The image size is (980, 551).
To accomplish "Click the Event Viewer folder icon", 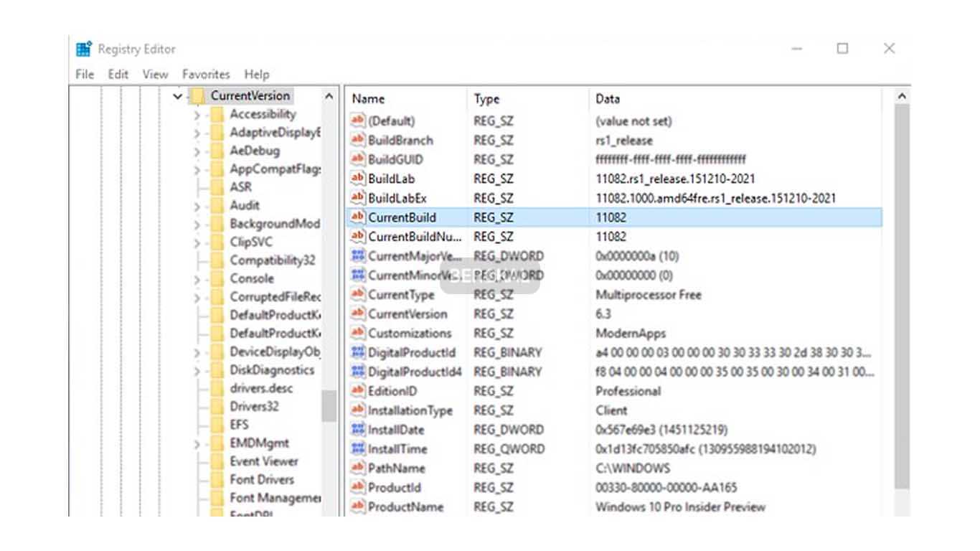I will [217, 461].
